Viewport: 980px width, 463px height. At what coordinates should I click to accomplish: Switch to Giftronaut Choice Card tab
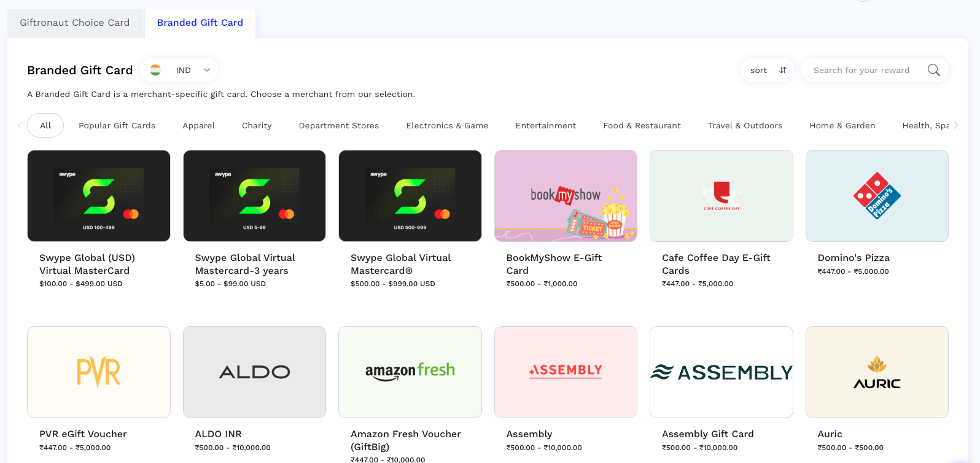[x=75, y=23]
